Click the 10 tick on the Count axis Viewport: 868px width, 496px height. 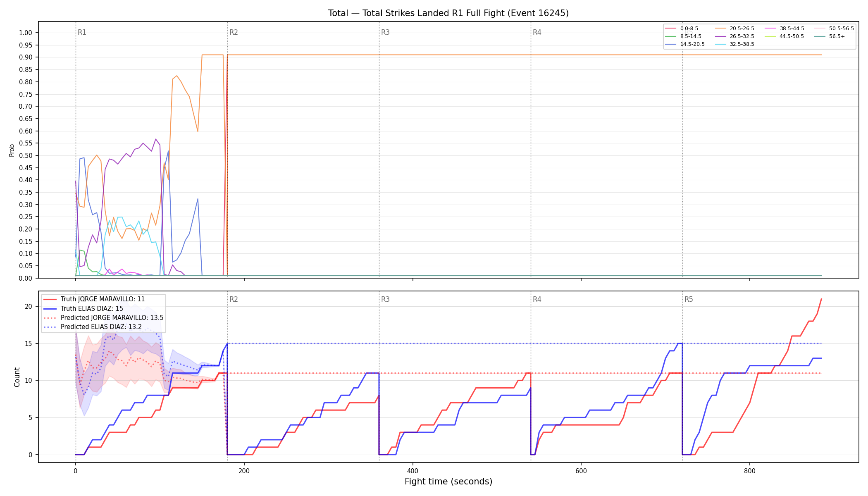29,381
